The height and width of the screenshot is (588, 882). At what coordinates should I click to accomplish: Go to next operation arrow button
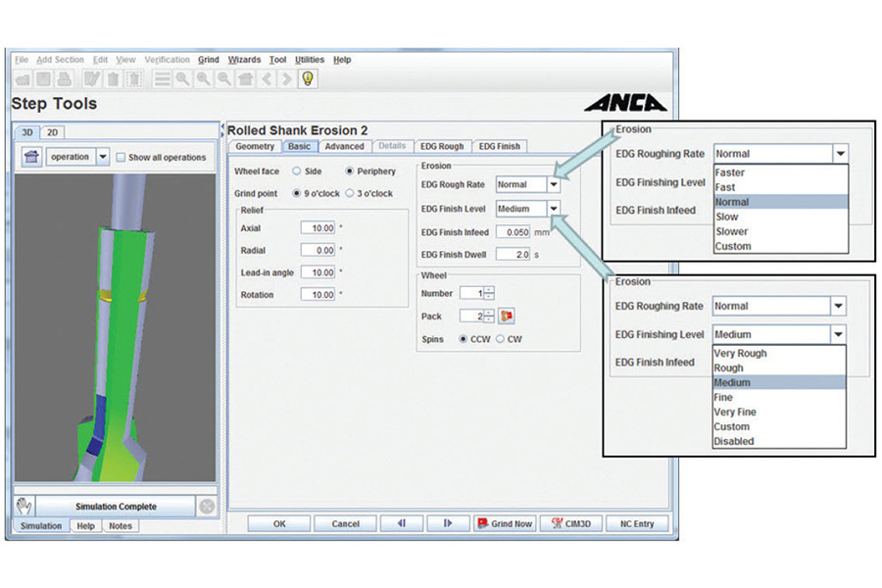448,523
